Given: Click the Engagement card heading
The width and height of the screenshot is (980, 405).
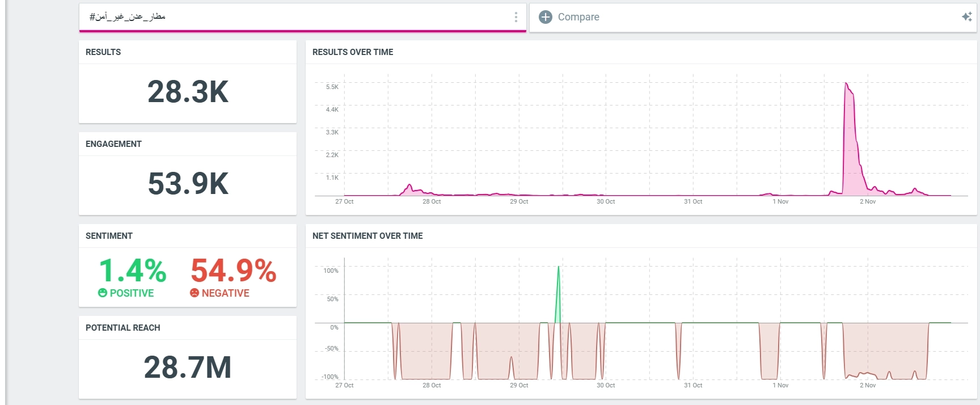Looking at the screenshot, I should (113, 144).
